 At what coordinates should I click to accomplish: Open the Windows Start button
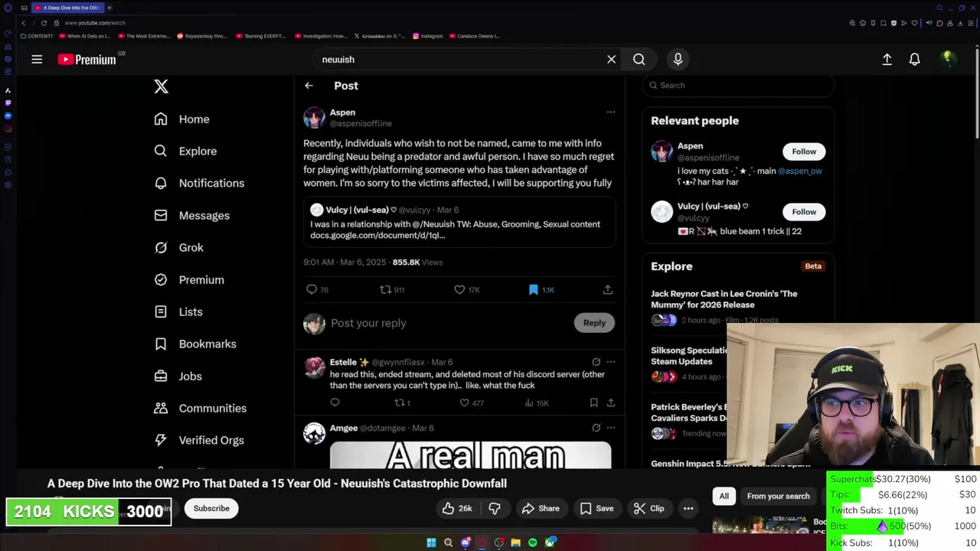[x=431, y=543]
